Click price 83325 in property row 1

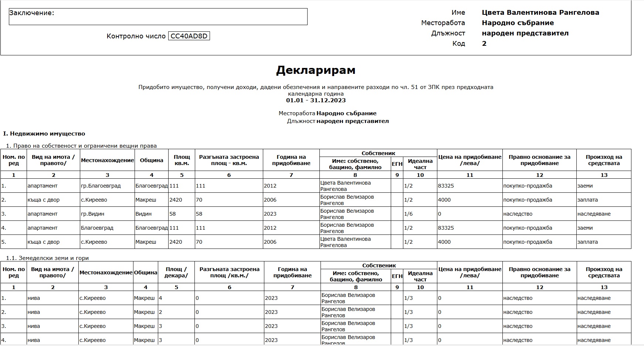tap(446, 186)
